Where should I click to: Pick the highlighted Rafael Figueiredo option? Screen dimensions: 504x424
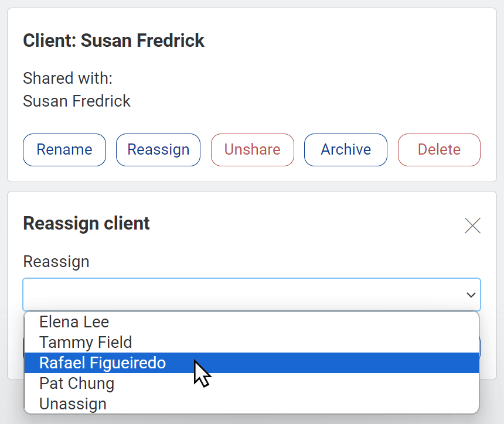pos(251,363)
